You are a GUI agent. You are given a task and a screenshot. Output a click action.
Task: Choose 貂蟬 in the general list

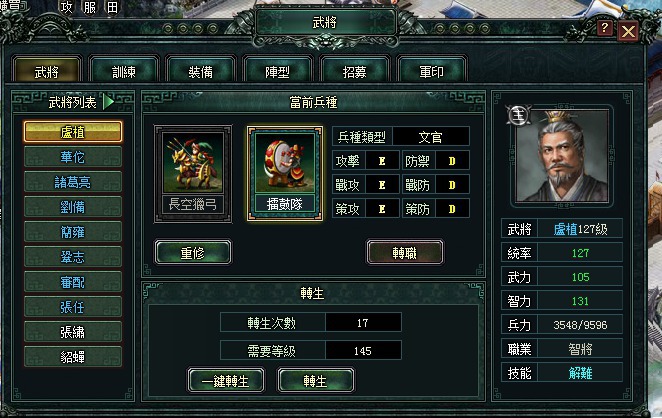pos(73,357)
